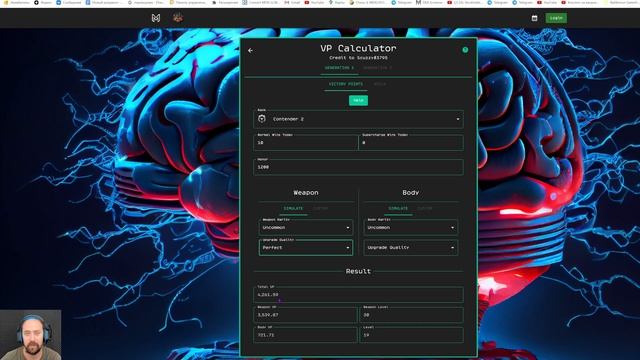This screenshot has height=360, width=640.
Task: Open the Weapon Rarity dropdown
Action: click(x=306, y=227)
